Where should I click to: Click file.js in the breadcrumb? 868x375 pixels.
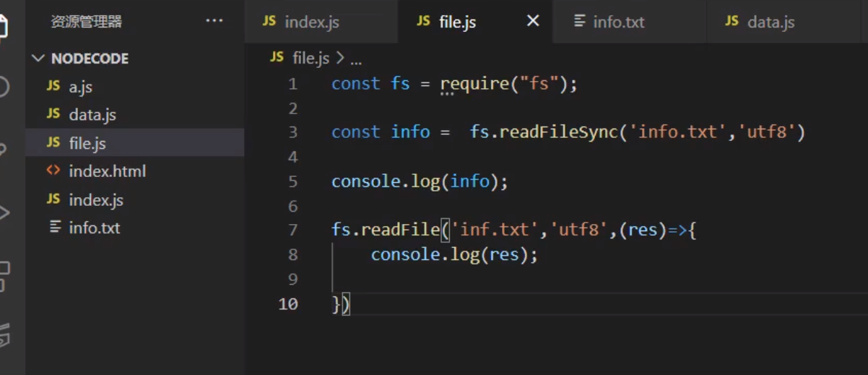(311, 58)
